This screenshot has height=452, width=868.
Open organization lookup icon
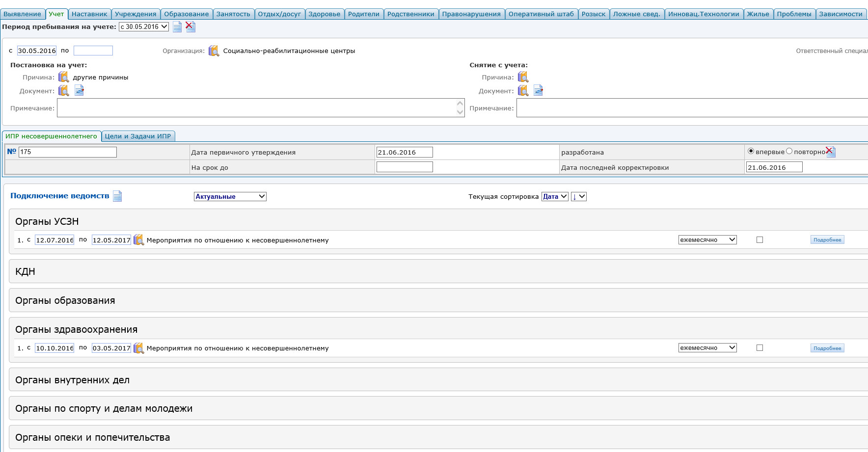click(x=214, y=51)
